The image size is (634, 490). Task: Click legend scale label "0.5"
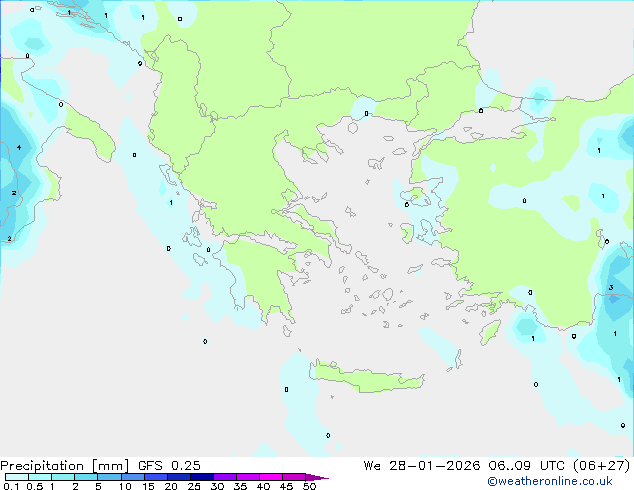35,486
